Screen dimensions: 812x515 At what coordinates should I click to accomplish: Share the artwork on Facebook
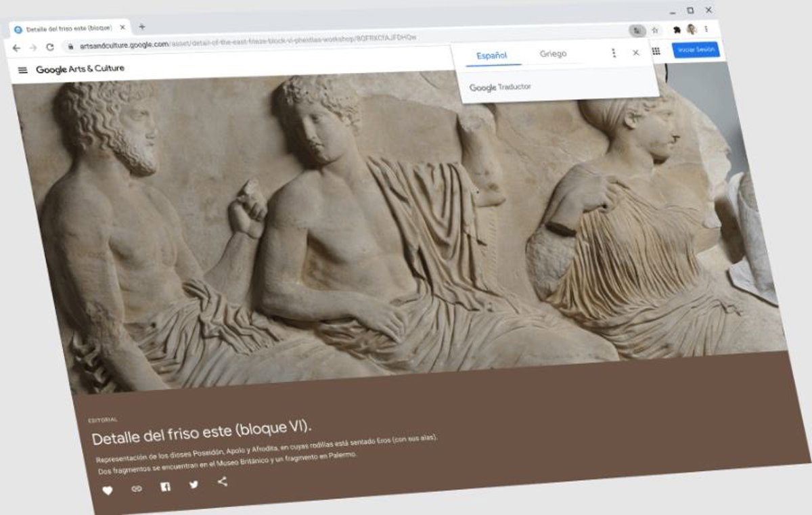click(x=166, y=487)
